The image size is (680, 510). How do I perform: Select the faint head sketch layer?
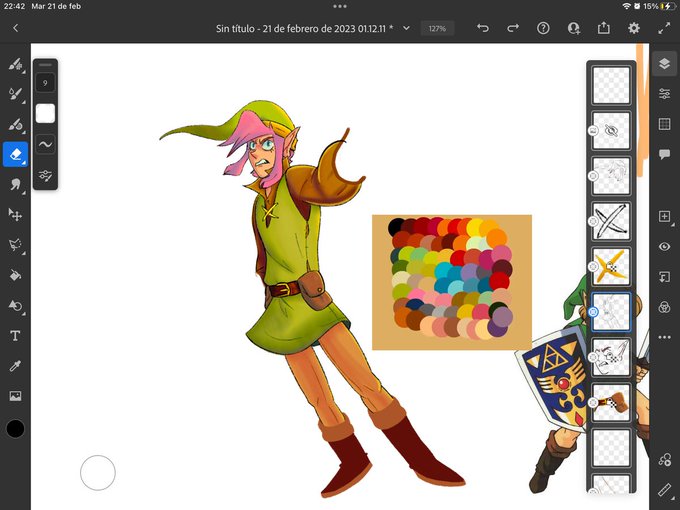611,176
